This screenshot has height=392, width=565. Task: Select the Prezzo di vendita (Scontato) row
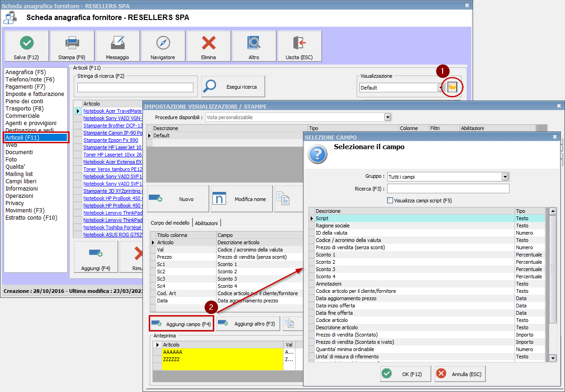pos(427,335)
